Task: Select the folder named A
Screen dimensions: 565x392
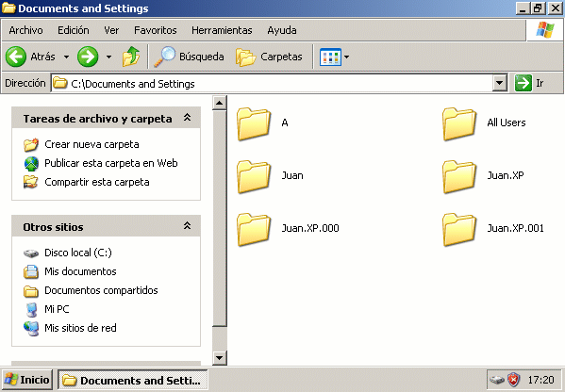Action: tap(254, 123)
